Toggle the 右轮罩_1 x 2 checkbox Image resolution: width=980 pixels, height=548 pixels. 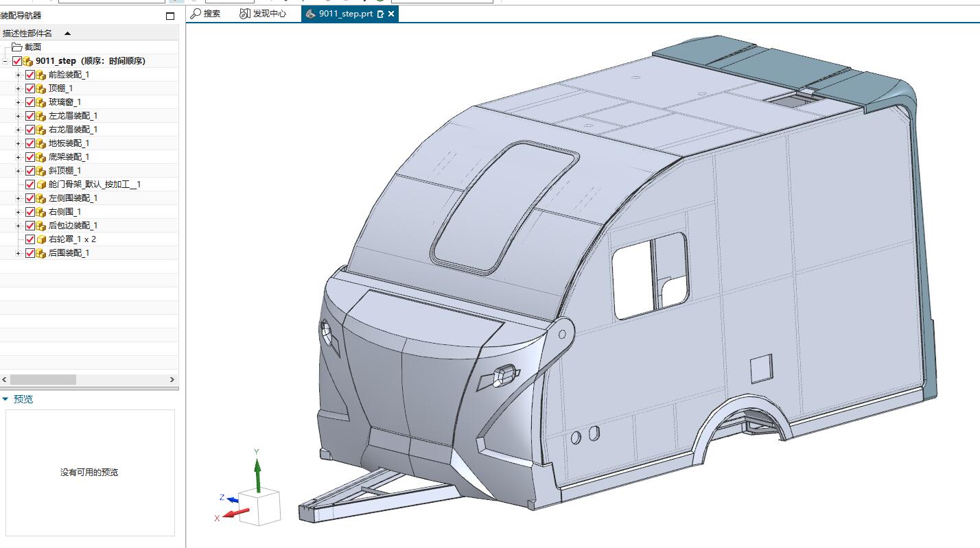pyautogui.click(x=30, y=239)
